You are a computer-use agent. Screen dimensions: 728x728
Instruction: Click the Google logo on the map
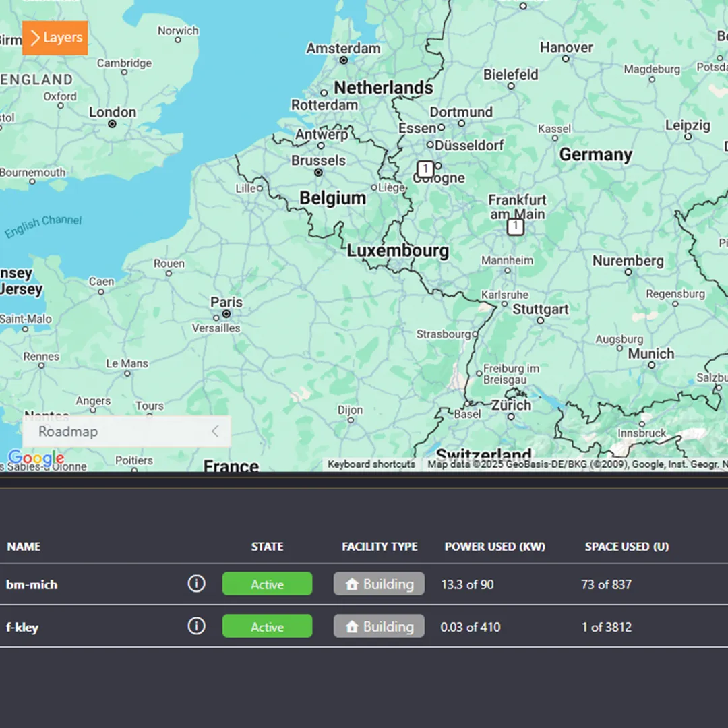pos(36,458)
